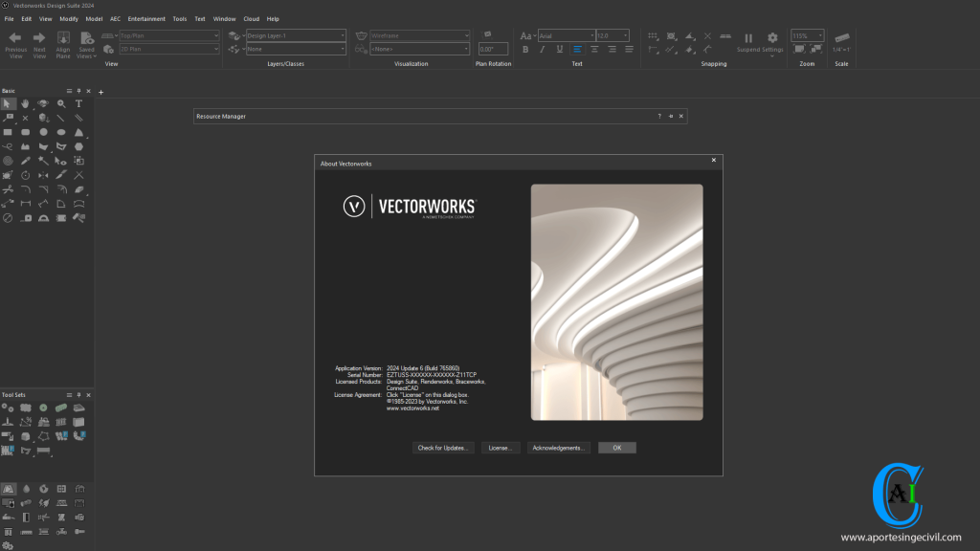
Task: Select the Magic Wand selection tool
Action: (43, 161)
